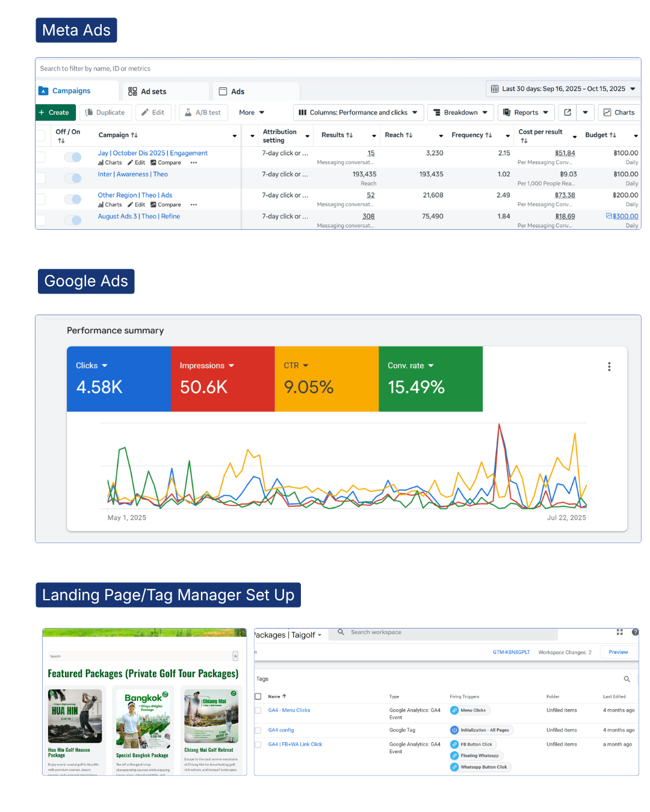Screen dimensions: 650x812
Task: Toggle the Other Region Theo Ads campaign switch
Action: pyautogui.click(x=73, y=199)
